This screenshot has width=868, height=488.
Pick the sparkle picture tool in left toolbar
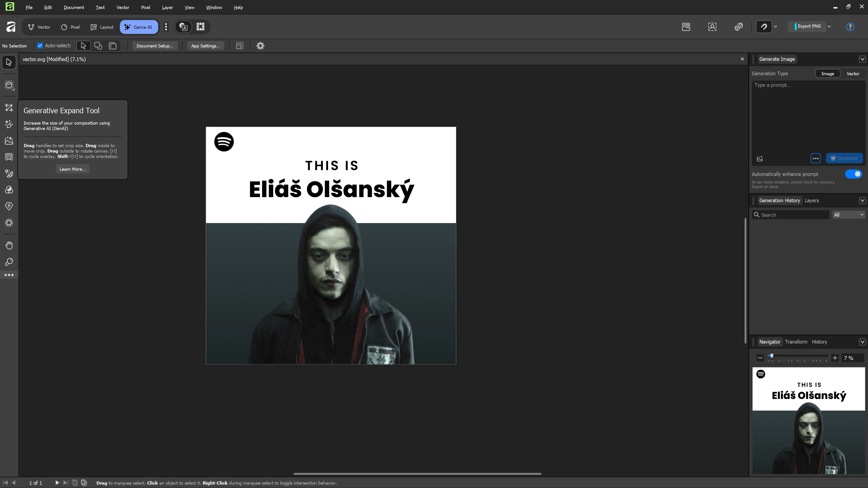click(x=9, y=141)
